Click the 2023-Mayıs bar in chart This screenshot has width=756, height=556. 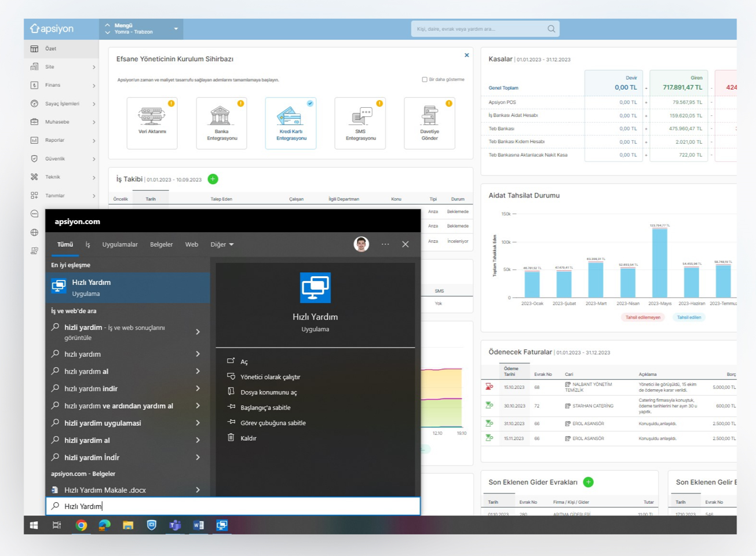[x=659, y=262]
